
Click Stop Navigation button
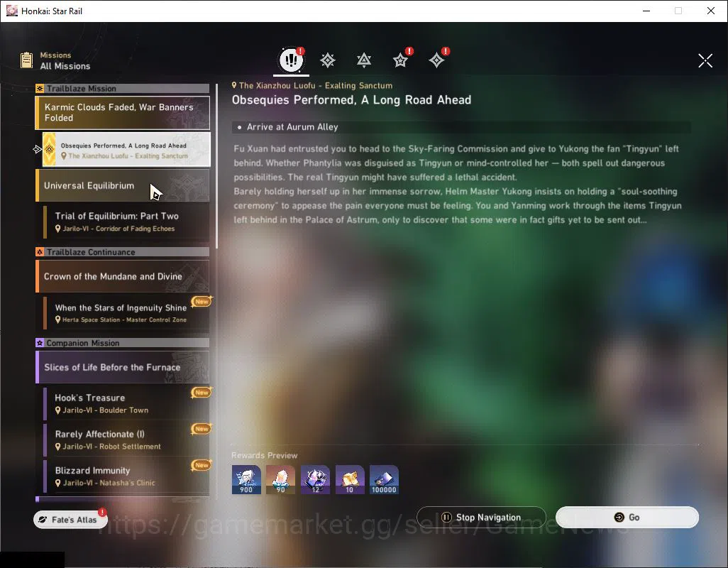pyautogui.click(x=481, y=517)
